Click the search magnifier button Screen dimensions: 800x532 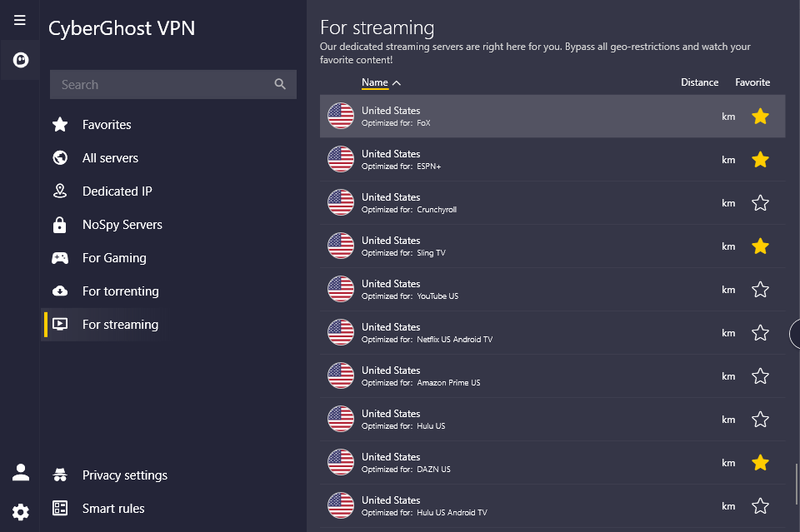click(x=280, y=84)
